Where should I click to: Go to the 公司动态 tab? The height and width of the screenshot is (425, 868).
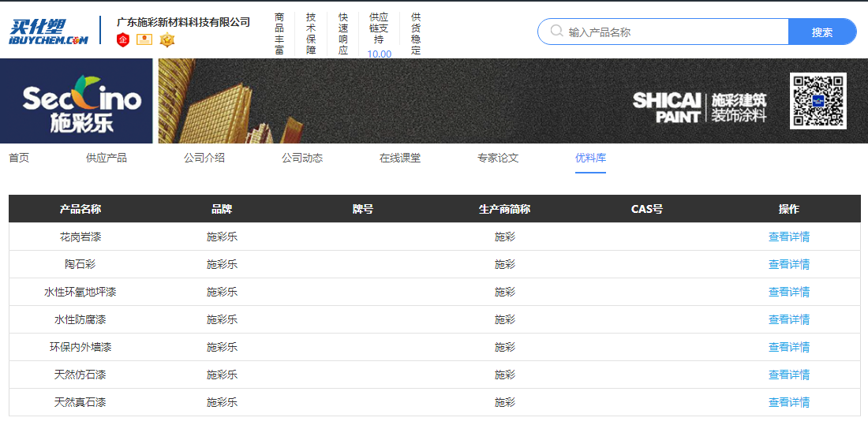point(302,158)
